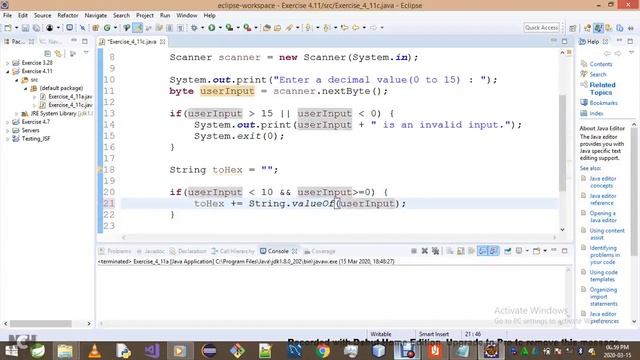Click Remove All Terminated Launches icon
This screenshot has height=360, width=640.
point(436,251)
